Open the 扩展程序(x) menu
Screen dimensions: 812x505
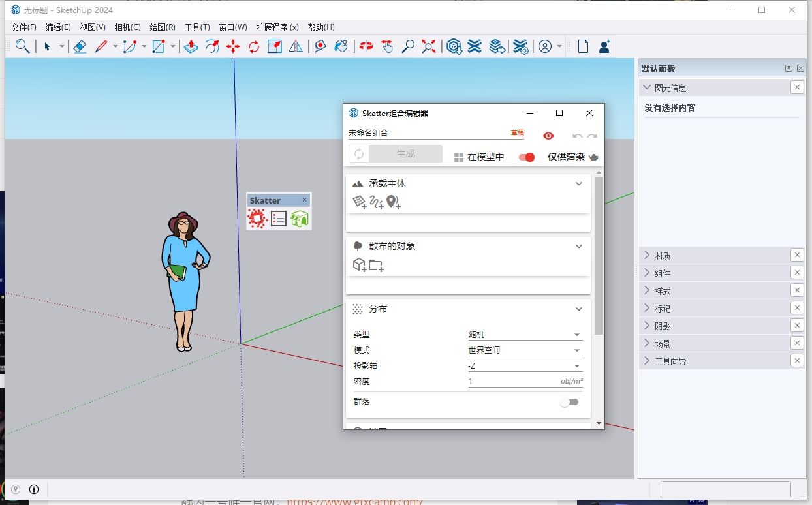pos(277,27)
